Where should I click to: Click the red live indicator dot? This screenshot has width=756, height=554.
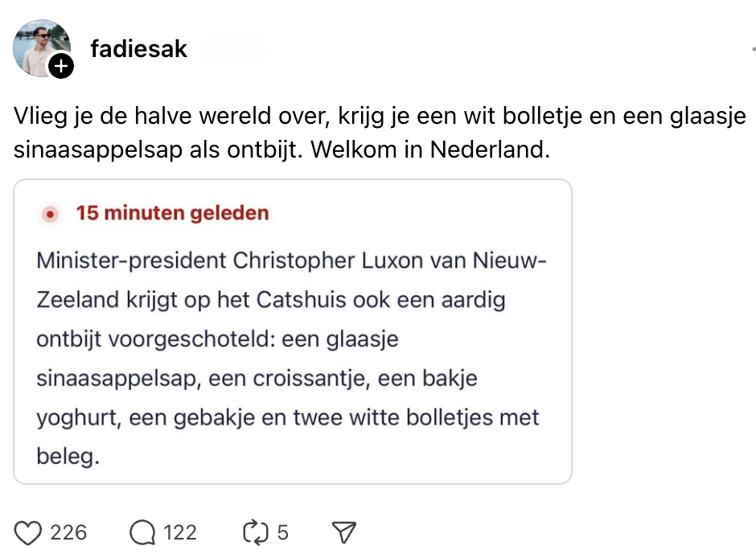click(51, 215)
